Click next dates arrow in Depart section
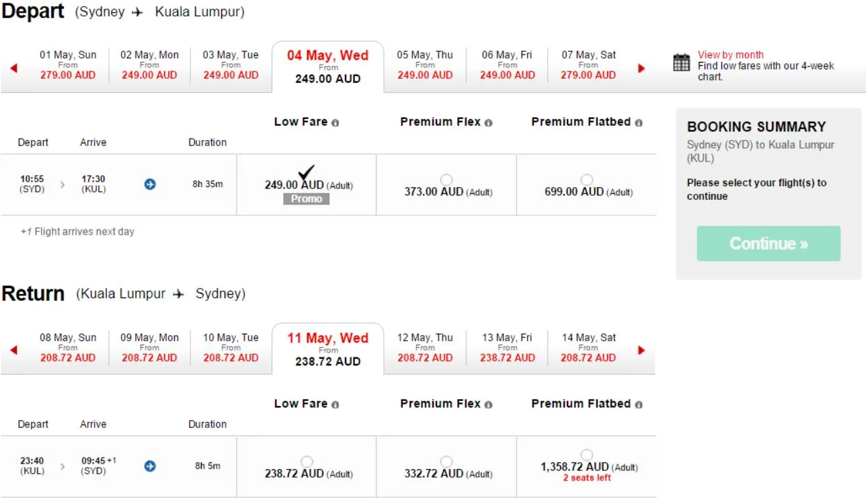868x498 pixels. [x=641, y=68]
